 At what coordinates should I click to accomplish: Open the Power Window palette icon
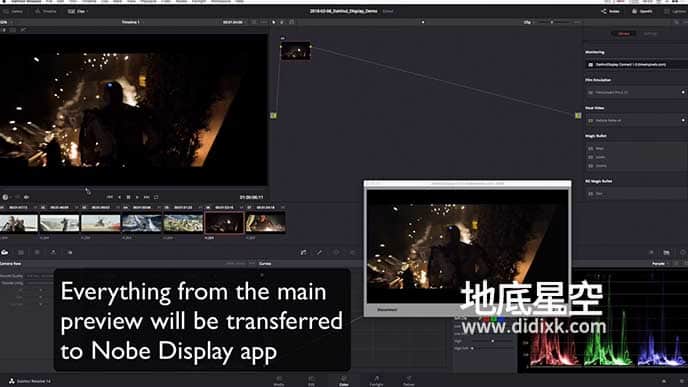coord(336,252)
